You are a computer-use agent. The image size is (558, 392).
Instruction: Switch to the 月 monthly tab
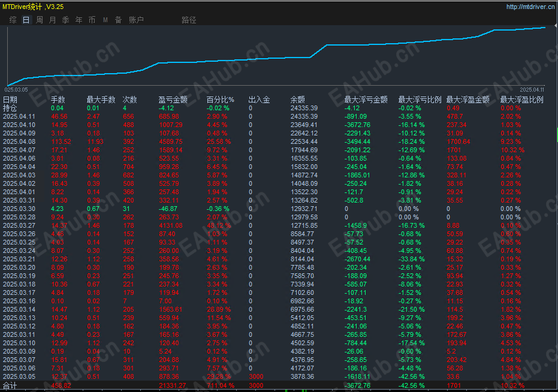52,20
